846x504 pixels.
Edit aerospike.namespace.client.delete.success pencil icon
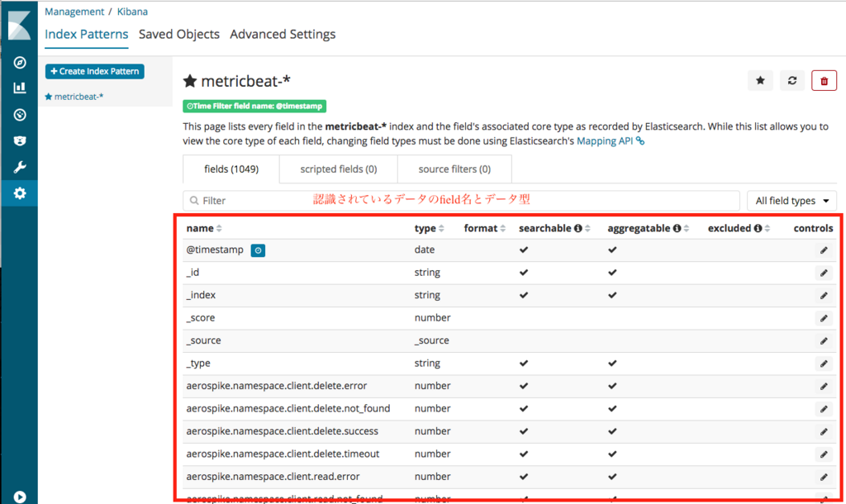tap(824, 431)
